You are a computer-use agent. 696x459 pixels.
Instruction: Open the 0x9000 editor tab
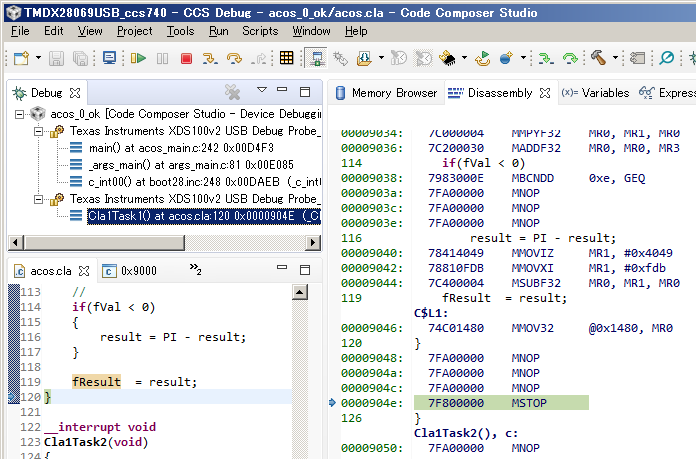[138, 271]
